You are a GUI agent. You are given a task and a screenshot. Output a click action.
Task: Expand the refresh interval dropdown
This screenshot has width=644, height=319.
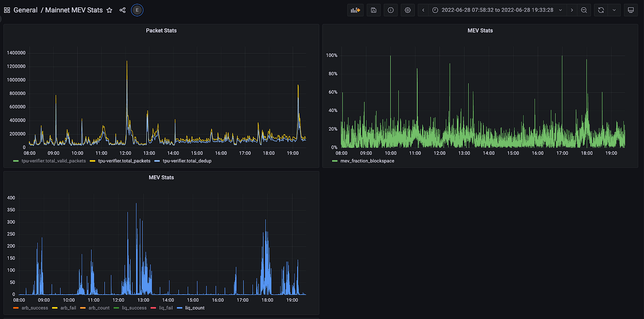pos(614,10)
